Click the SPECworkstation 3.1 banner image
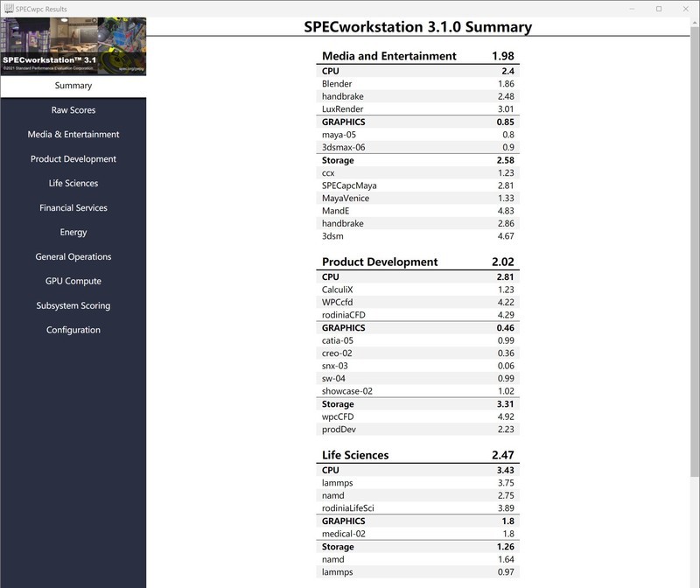Screen dimensions: 700x588 [x=73, y=46]
